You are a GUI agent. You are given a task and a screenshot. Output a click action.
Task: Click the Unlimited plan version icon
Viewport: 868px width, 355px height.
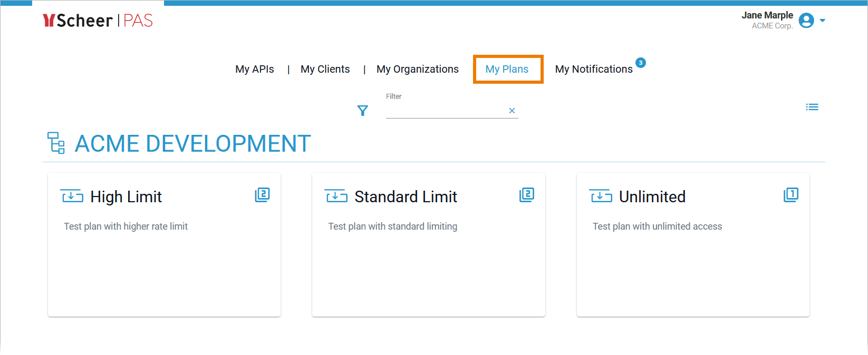(x=790, y=195)
